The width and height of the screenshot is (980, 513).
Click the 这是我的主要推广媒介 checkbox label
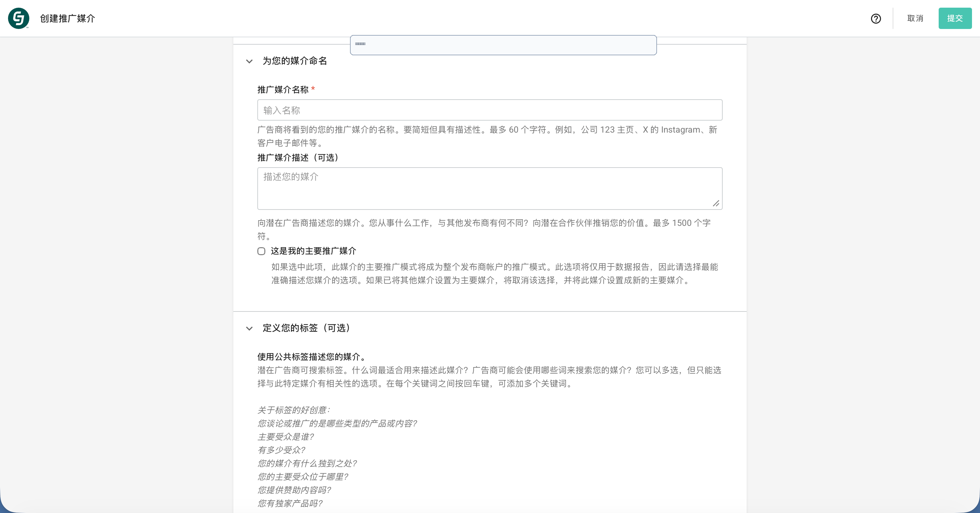(313, 251)
